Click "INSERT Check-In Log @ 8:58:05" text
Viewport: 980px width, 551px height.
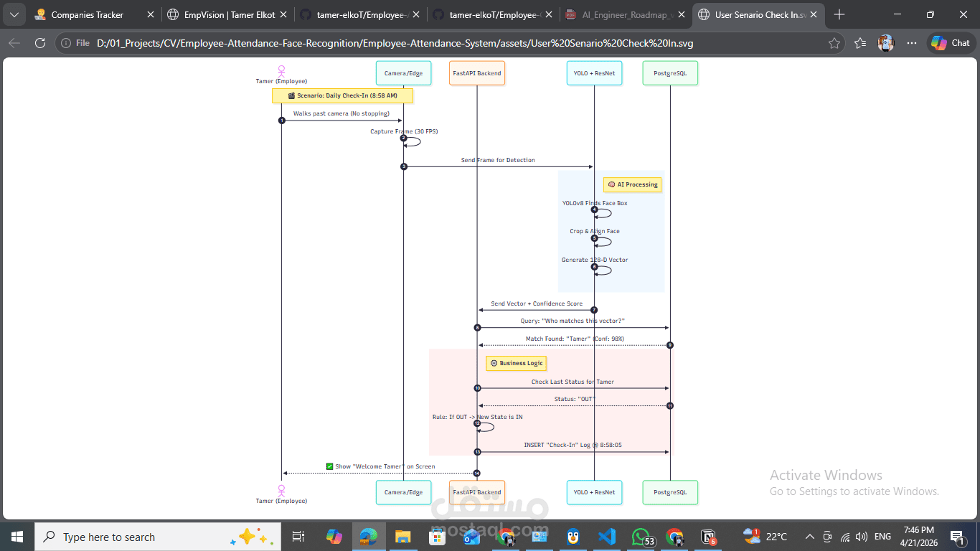[x=573, y=445]
